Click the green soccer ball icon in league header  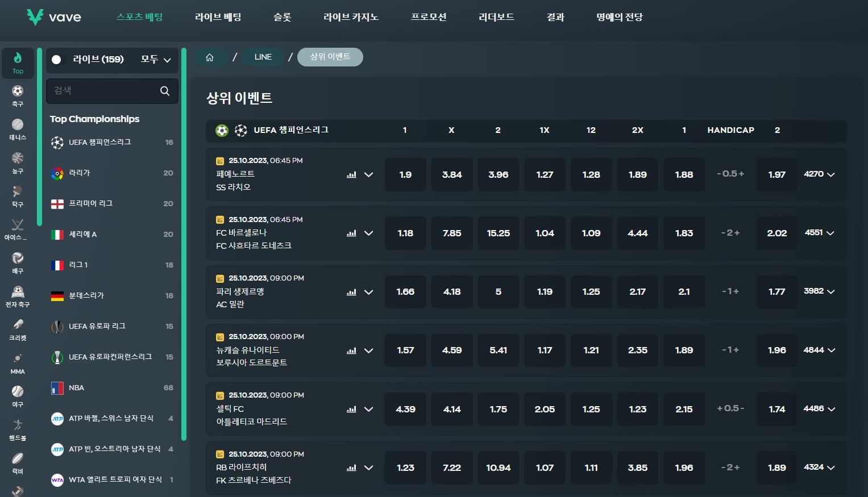[222, 131]
